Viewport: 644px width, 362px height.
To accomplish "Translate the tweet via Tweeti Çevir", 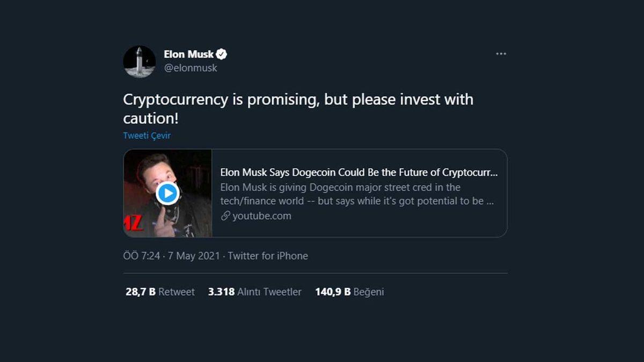I will tap(147, 136).
